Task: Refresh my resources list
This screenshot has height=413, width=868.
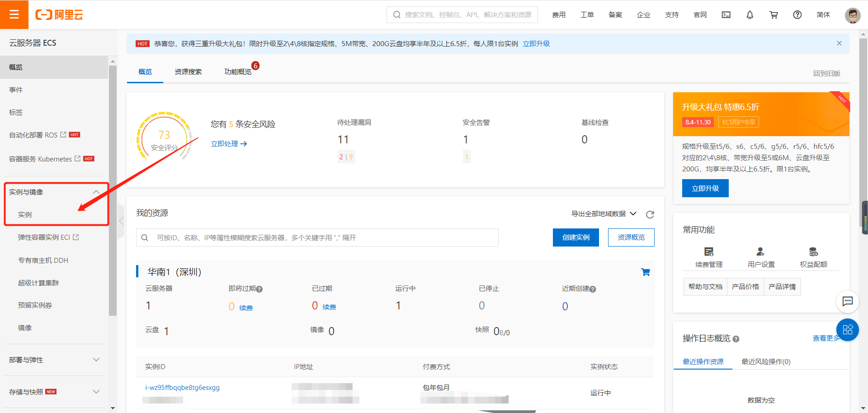Action: click(650, 214)
